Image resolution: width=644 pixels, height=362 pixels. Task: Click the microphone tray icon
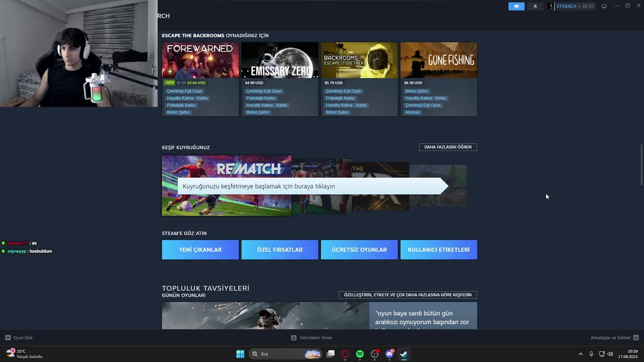[591, 354]
